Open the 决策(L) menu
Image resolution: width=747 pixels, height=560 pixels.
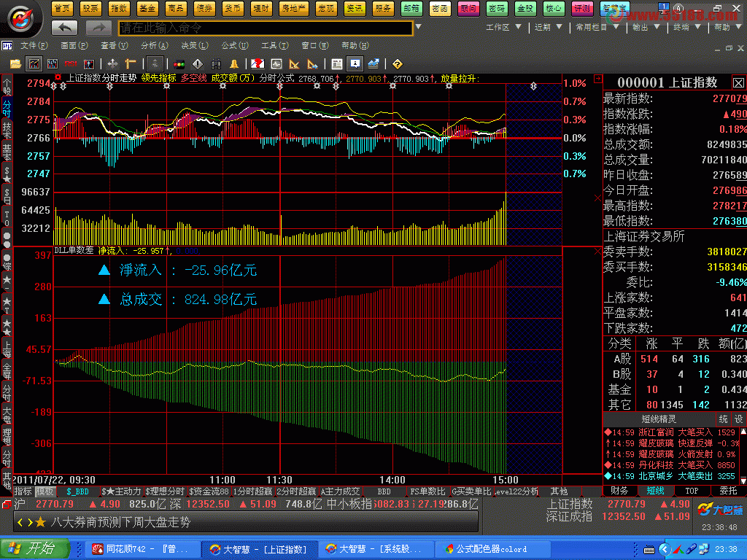click(194, 46)
